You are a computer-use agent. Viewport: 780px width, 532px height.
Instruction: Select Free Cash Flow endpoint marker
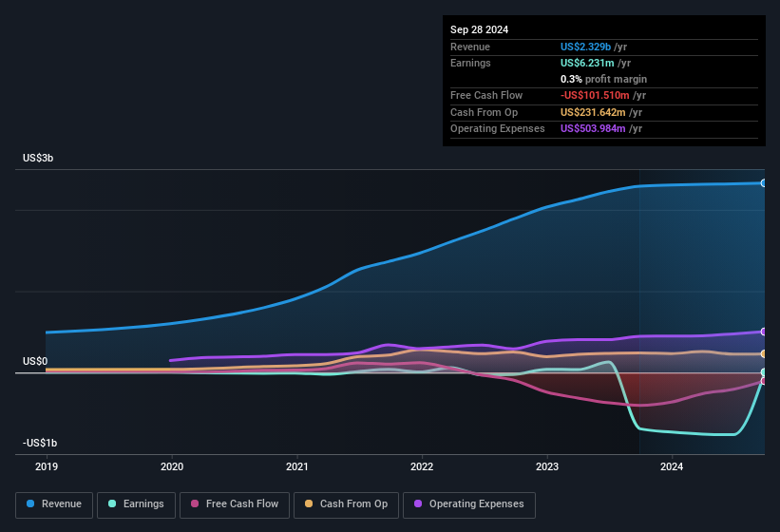[x=764, y=381]
